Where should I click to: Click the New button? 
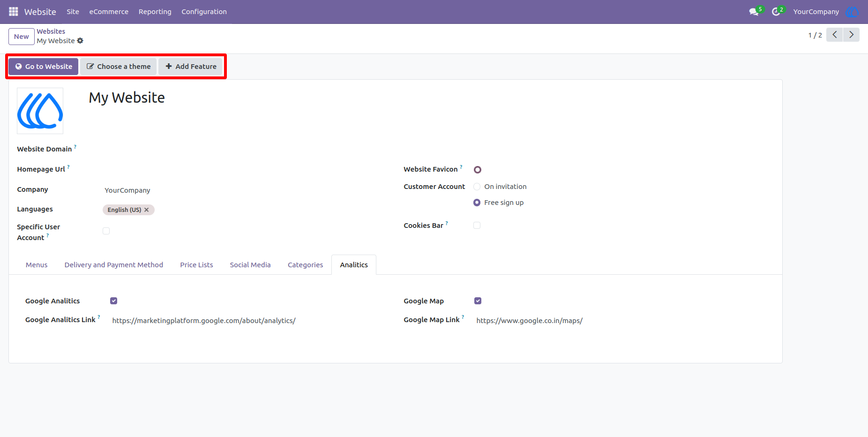(22, 37)
